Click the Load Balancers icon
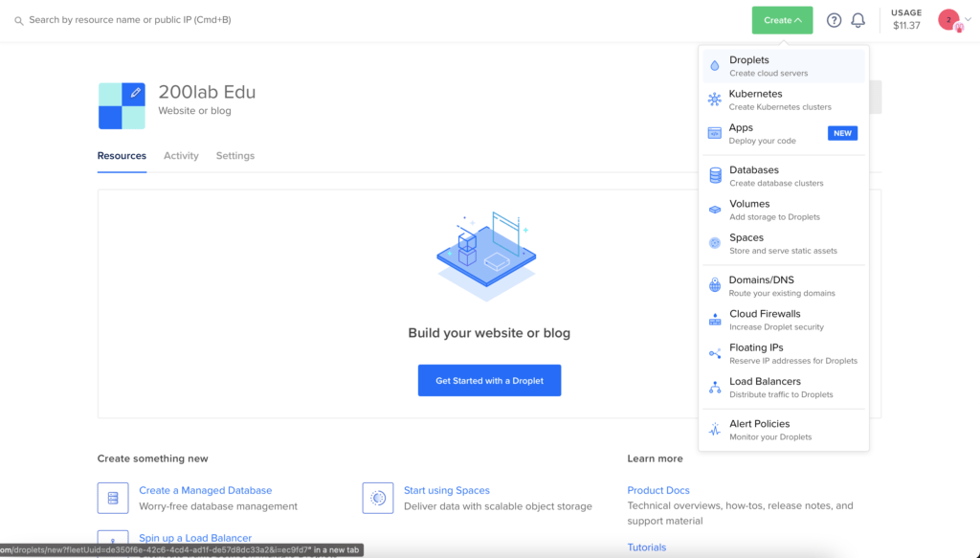Screen dimensions: 980x558 715,388
